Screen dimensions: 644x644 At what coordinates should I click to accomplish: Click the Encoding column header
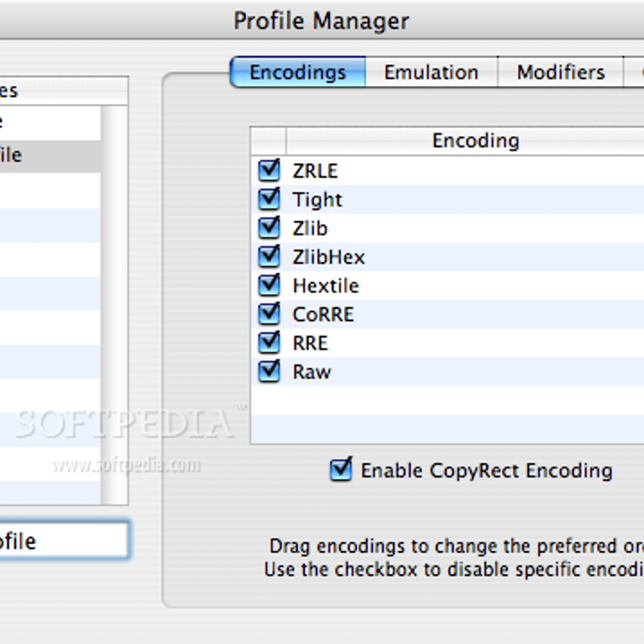(474, 141)
